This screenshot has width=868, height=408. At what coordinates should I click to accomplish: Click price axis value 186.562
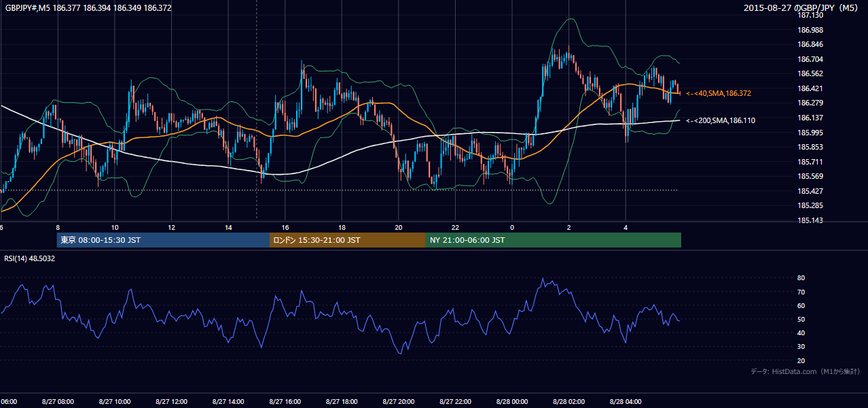(811, 73)
